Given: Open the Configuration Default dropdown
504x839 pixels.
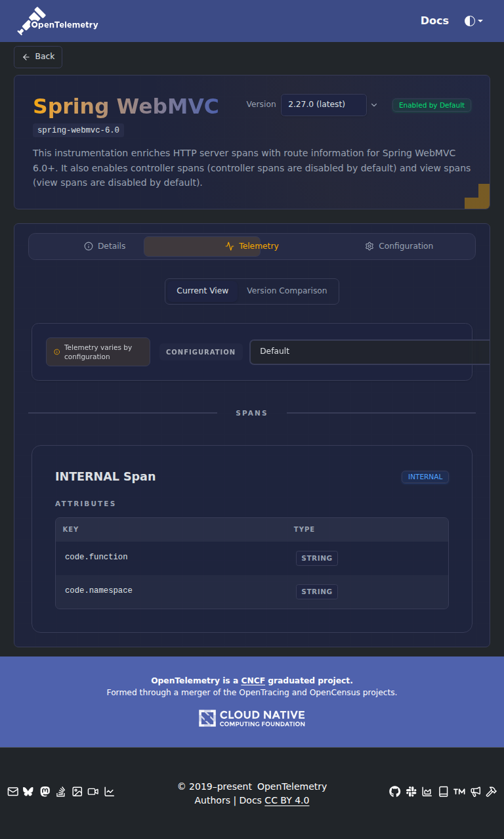Looking at the screenshot, I should point(369,352).
